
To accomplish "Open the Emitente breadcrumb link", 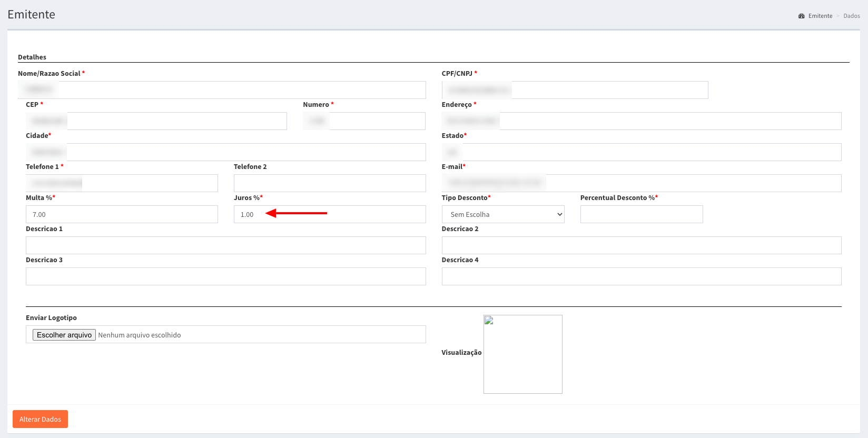I will (820, 16).
